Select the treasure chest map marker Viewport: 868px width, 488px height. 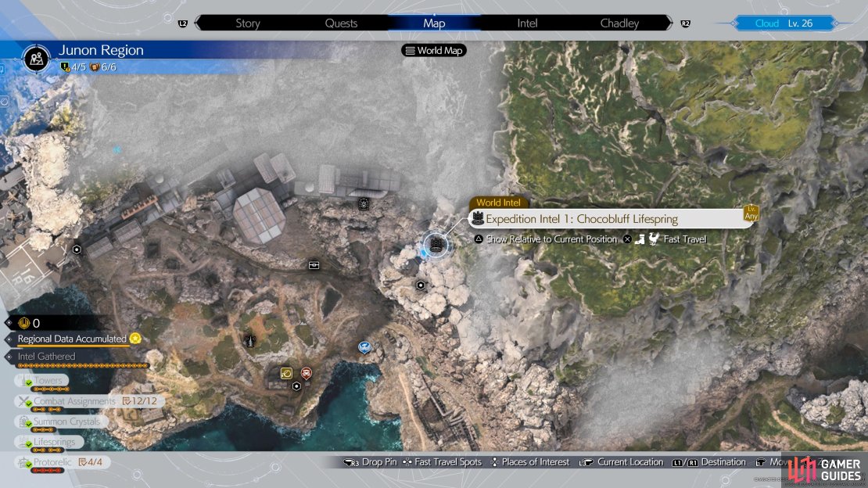[314, 265]
